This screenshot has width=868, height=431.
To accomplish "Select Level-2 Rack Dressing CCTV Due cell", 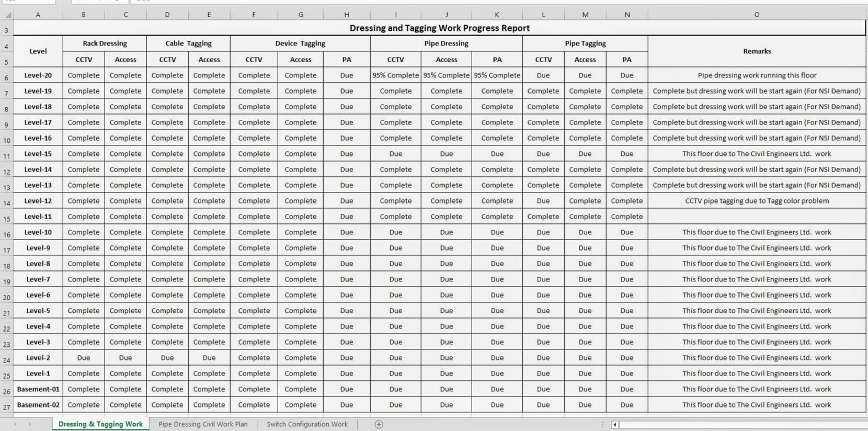I will pyautogui.click(x=84, y=358).
